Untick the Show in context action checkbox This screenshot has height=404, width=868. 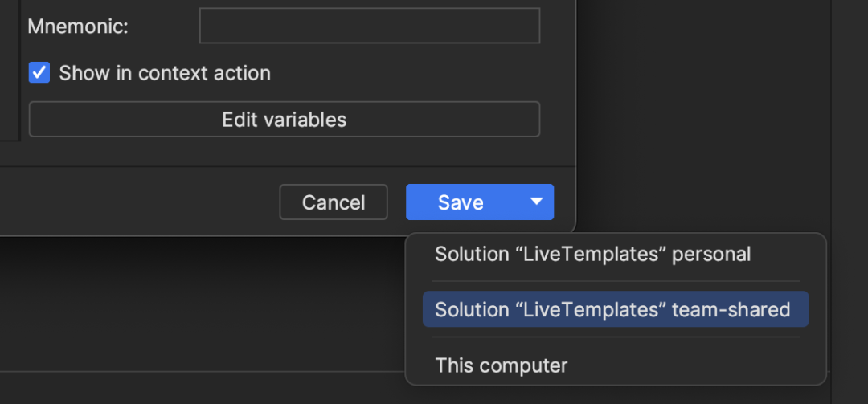pyautogui.click(x=39, y=72)
